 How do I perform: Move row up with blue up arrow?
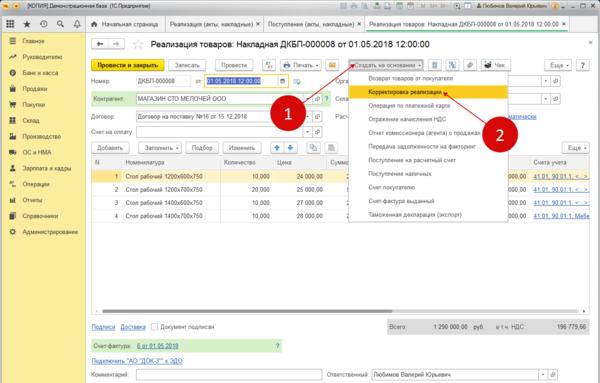pyautogui.click(x=277, y=148)
